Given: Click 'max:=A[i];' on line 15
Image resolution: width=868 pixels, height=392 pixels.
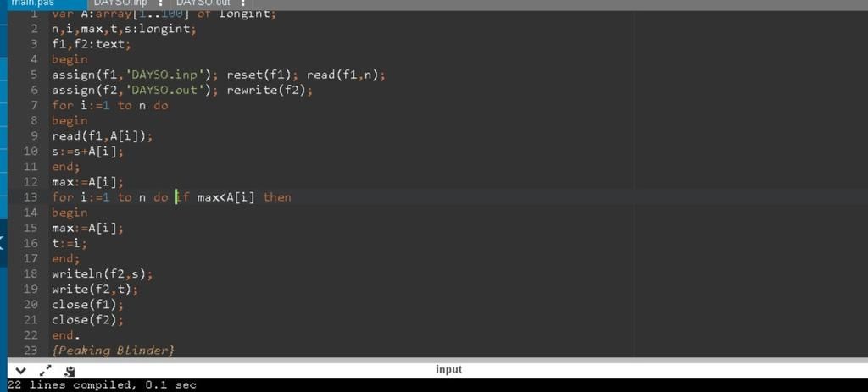Looking at the screenshot, I should click(x=87, y=228).
